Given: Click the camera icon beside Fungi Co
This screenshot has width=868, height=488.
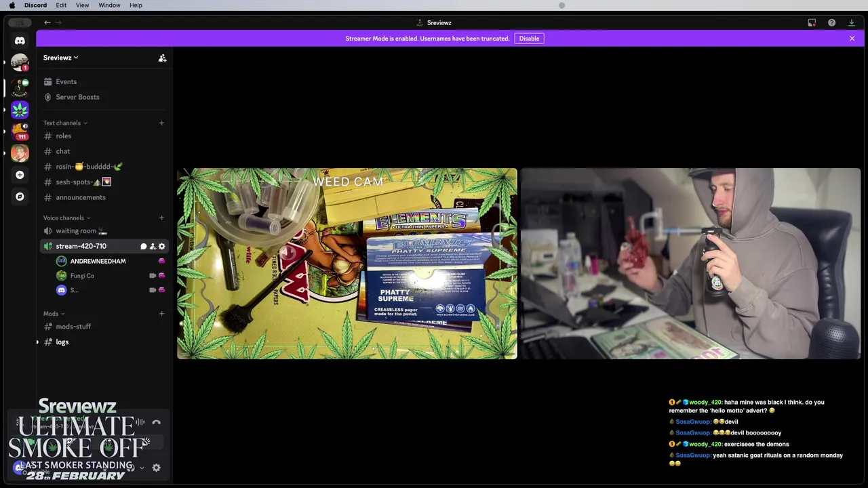Looking at the screenshot, I should click(x=153, y=276).
